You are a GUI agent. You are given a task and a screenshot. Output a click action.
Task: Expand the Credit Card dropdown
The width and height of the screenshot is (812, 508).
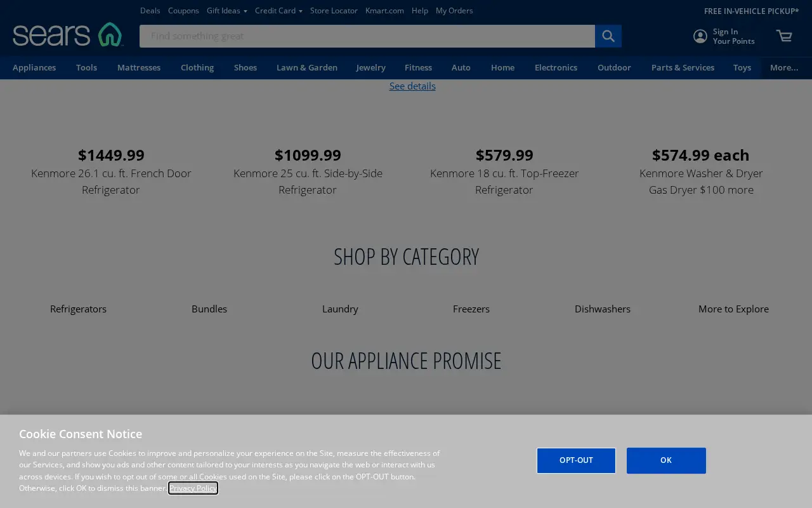coord(278,11)
